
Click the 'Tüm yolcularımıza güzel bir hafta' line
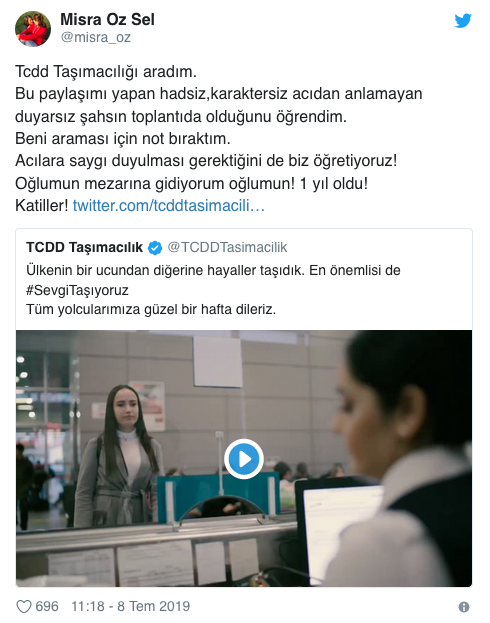click(151, 309)
